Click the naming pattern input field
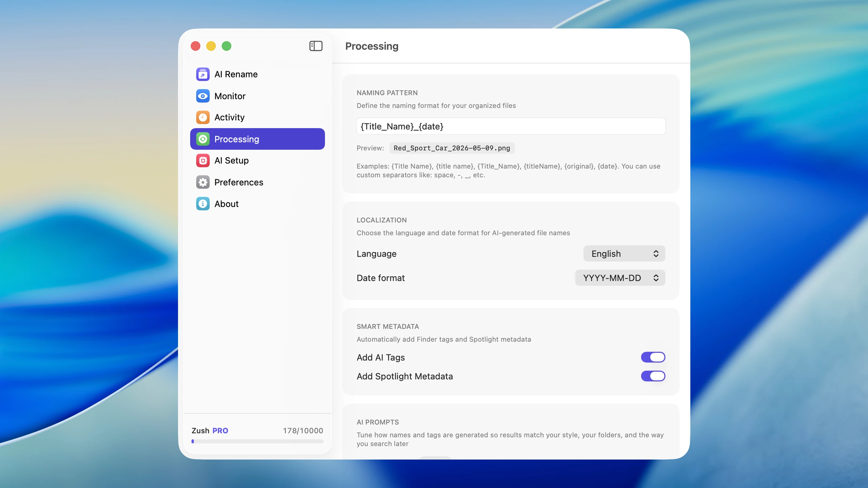Screen dimensions: 868x488 tap(511, 126)
